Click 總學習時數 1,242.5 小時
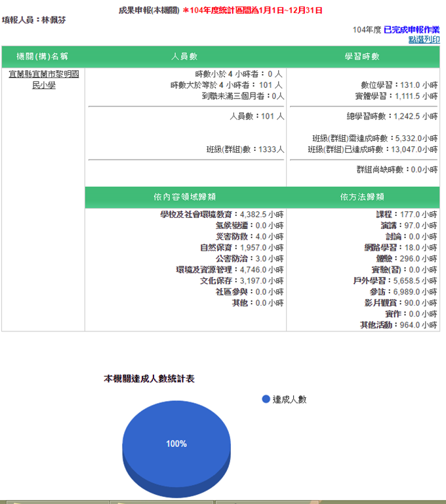The image size is (446, 504). point(392,116)
